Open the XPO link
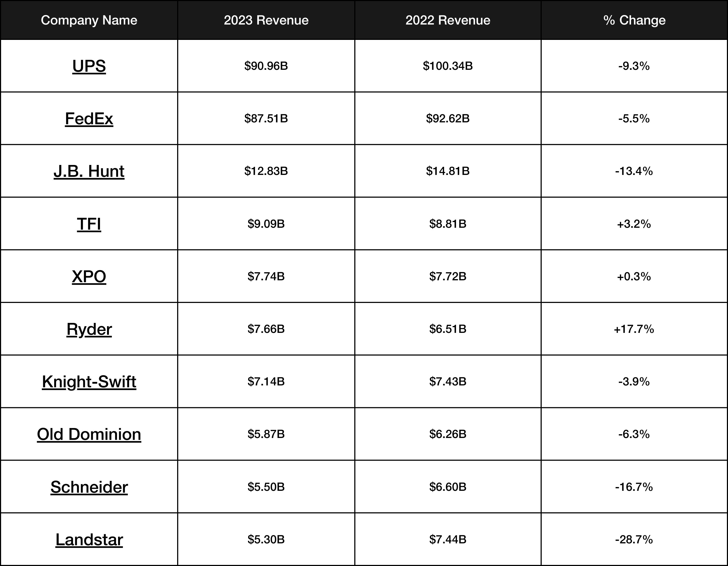This screenshot has height=566, width=728. pyautogui.click(x=89, y=277)
